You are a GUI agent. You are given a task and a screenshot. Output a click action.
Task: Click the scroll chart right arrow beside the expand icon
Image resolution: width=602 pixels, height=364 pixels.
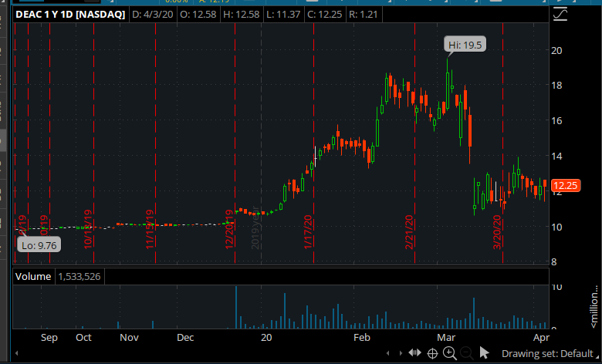pyautogui.click(x=401, y=353)
